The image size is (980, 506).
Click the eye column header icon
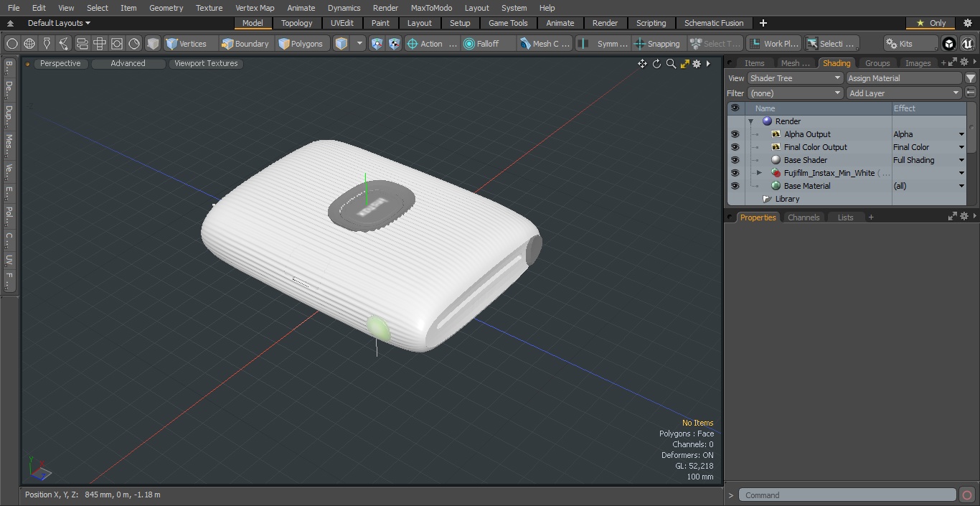click(735, 108)
